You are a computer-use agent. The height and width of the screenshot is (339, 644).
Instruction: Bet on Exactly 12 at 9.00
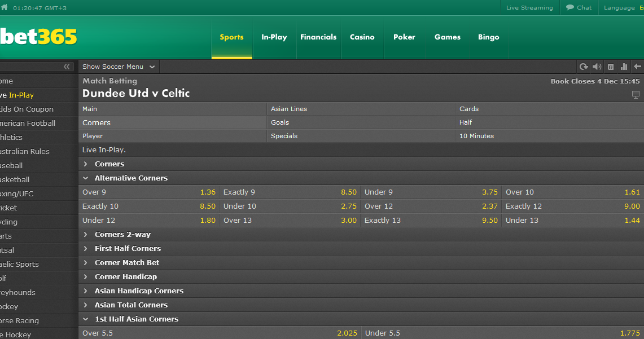572,206
